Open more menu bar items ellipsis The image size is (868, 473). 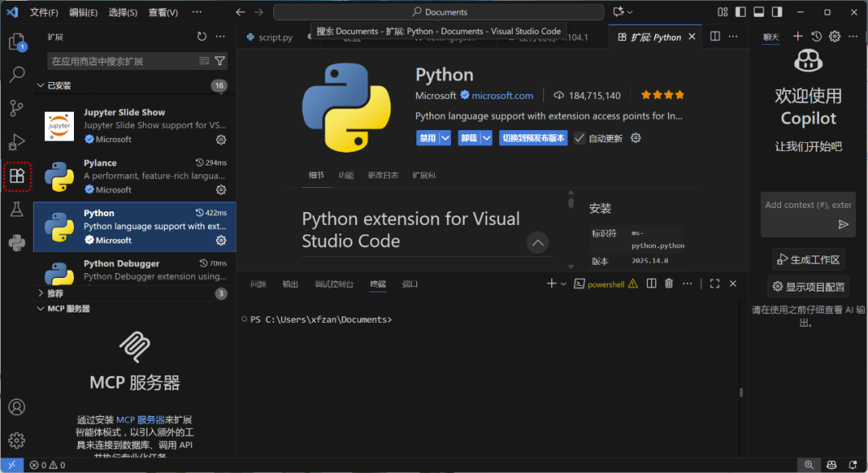click(x=197, y=11)
